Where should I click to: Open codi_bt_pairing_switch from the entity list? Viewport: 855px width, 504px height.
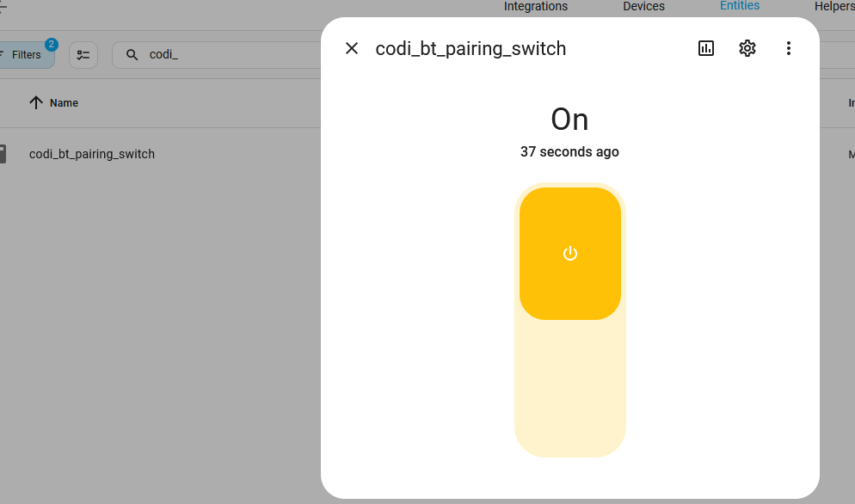pyautogui.click(x=92, y=154)
